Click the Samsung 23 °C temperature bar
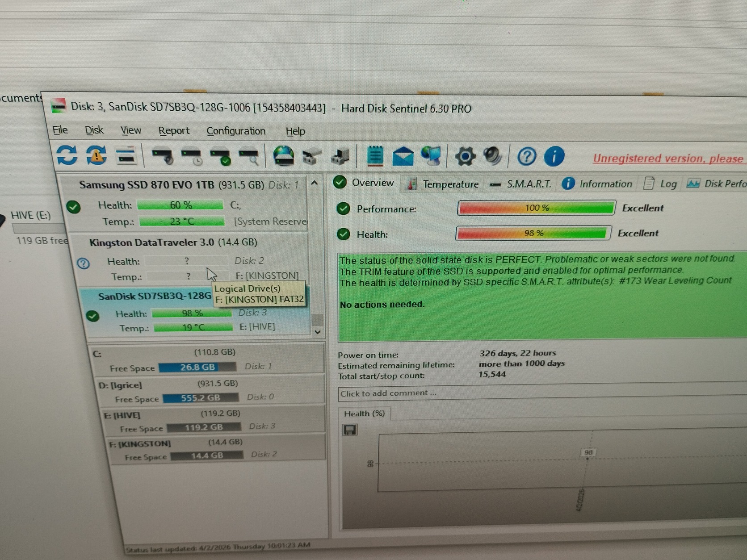Viewport: 747px width, 560px height. coord(182,221)
